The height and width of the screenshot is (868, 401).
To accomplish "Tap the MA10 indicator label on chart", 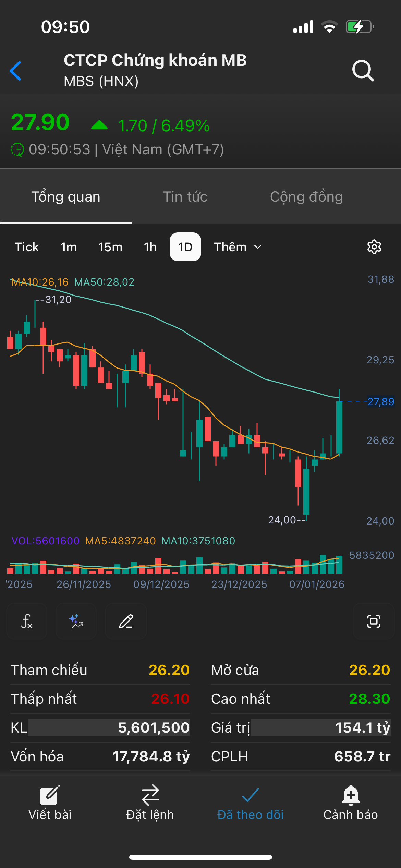I will (40, 282).
